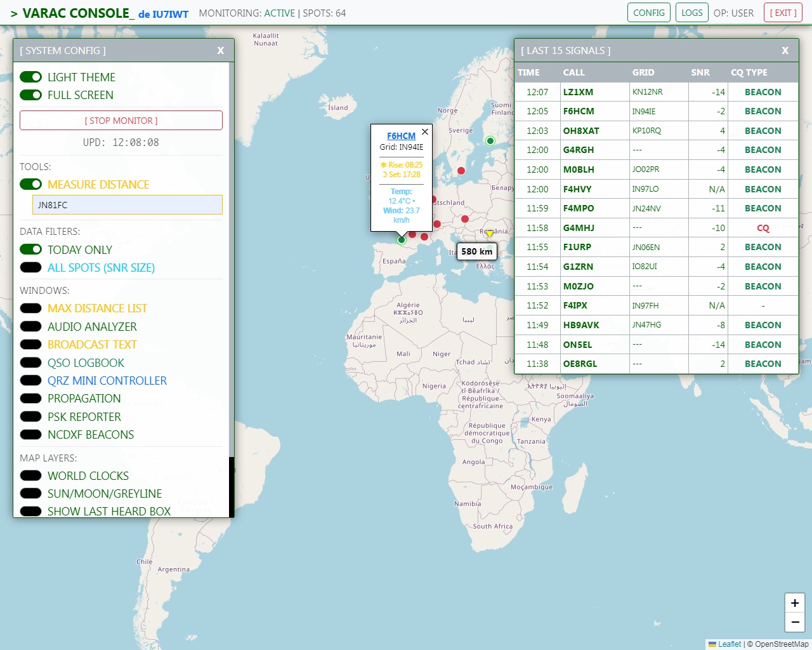Close the F6HCM station popup
The image size is (812, 650).
point(425,132)
